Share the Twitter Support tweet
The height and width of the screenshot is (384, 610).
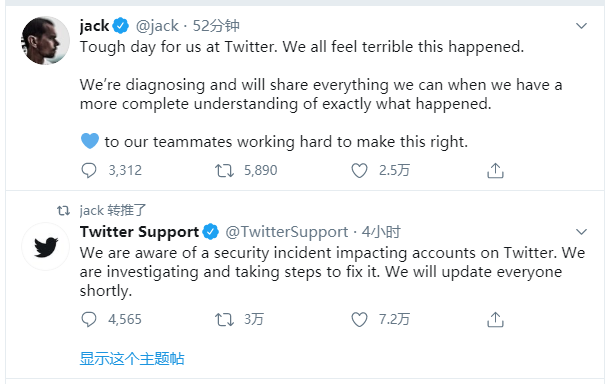(x=495, y=319)
